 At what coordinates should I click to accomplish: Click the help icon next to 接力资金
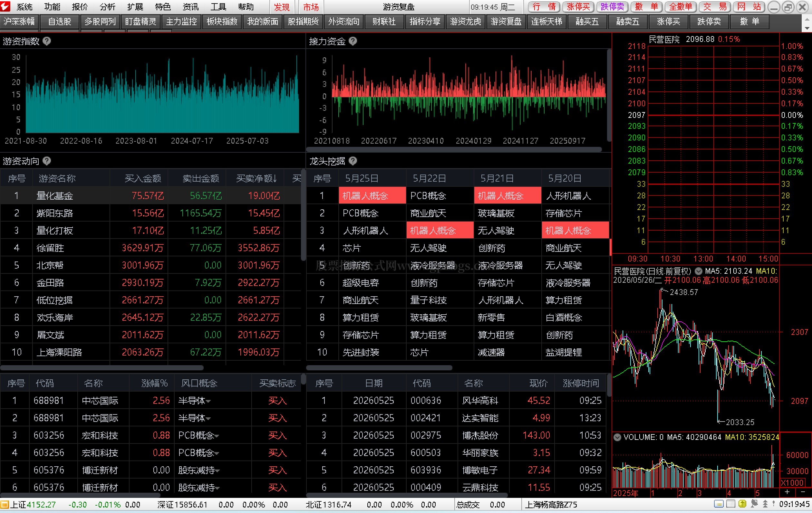pyautogui.click(x=353, y=41)
